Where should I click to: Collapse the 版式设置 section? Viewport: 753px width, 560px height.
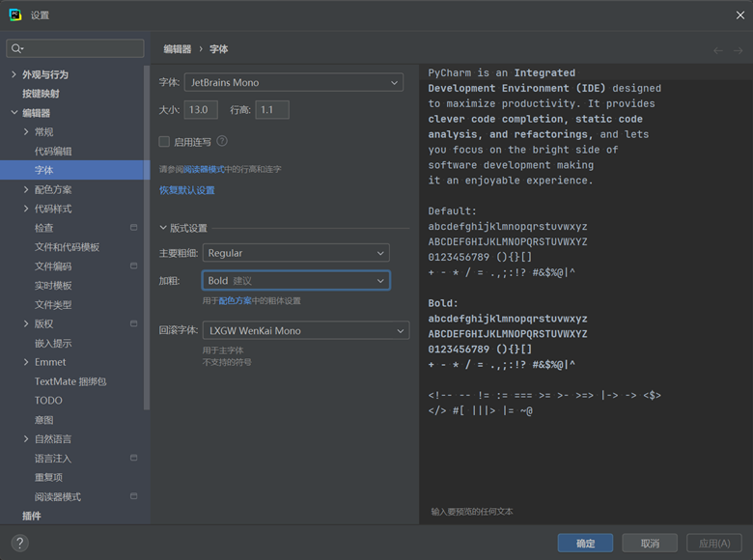point(163,228)
